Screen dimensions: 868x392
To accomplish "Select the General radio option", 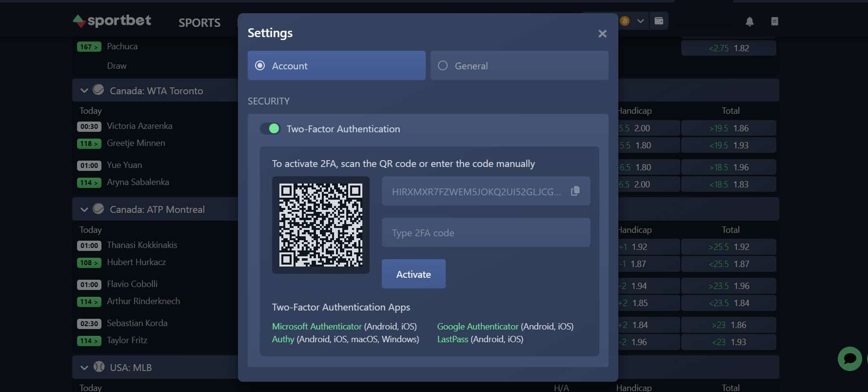I will click(x=519, y=65).
